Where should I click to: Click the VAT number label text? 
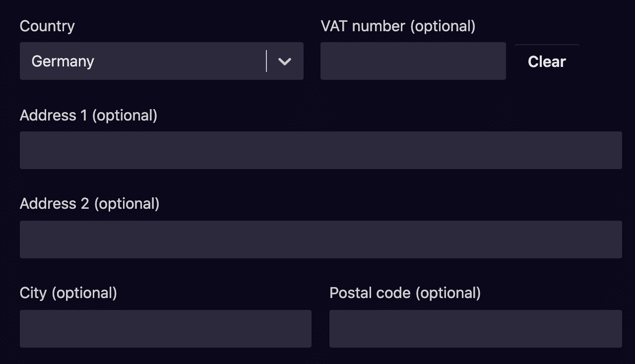[x=363, y=26]
